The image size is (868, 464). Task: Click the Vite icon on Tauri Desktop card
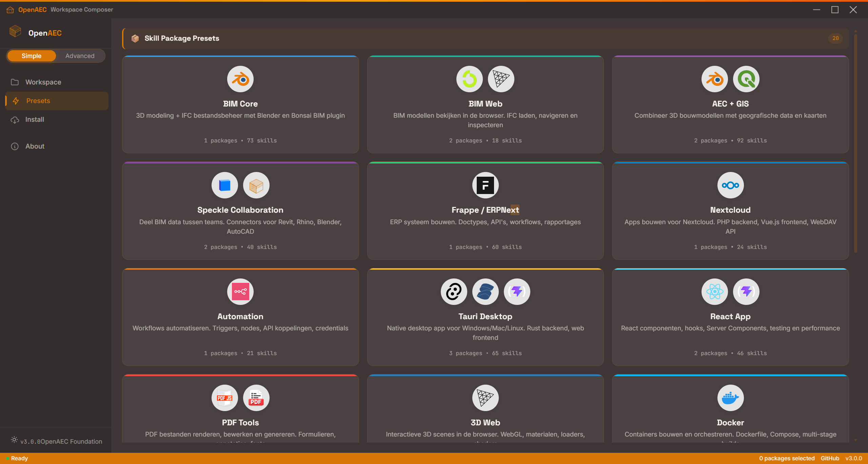point(517,292)
